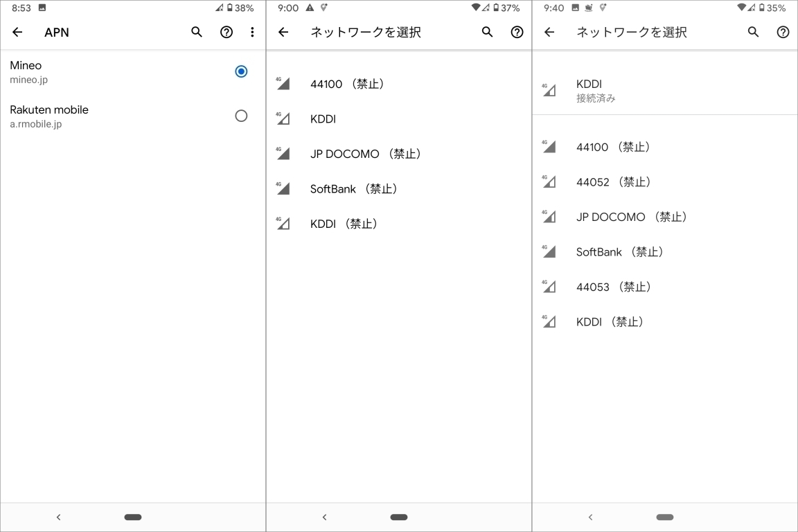Open the three-dot overflow menu in the APN header

252,32
